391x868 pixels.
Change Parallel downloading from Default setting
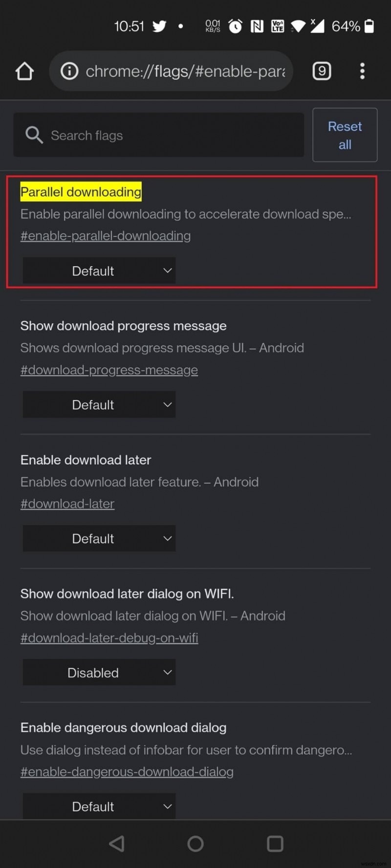[x=99, y=271]
